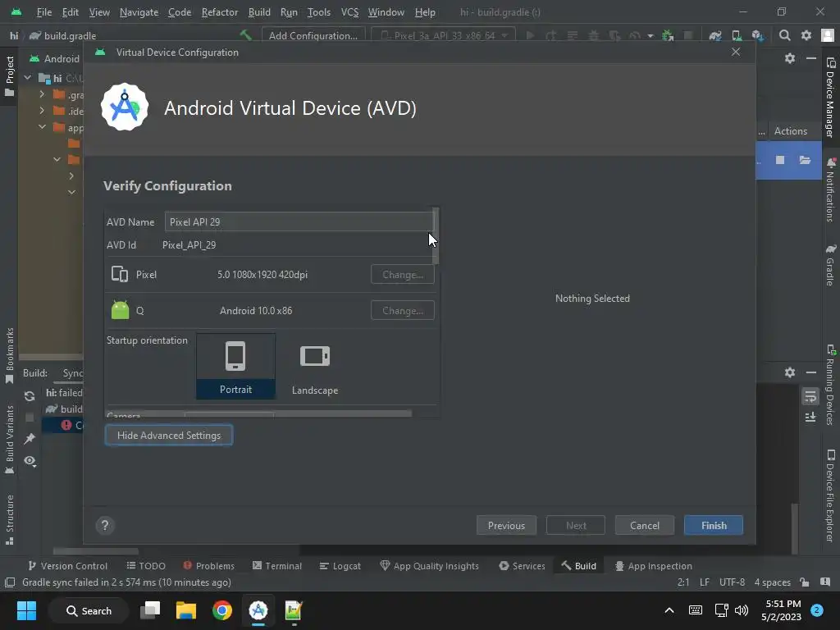Click the Previous button
840x630 pixels.
[x=506, y=526]
